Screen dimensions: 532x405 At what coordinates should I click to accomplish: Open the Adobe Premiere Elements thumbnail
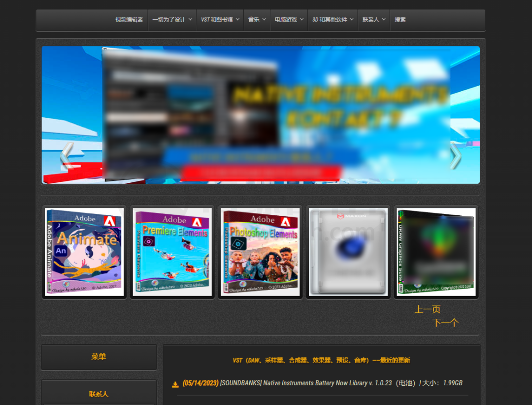(x=172, y=252)
